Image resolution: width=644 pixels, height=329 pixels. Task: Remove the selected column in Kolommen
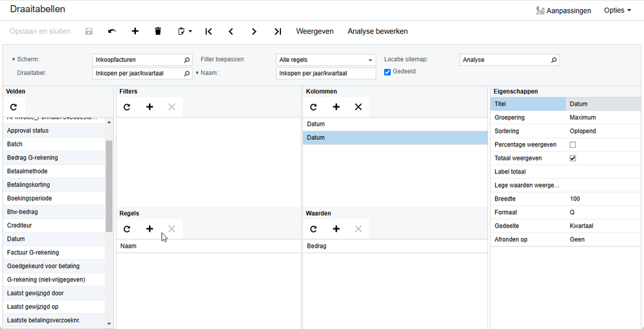[x=358, y=107]
